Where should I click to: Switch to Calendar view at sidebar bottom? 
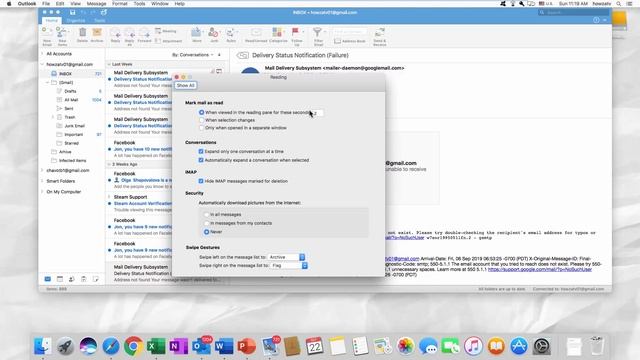[x=60, y=279]
